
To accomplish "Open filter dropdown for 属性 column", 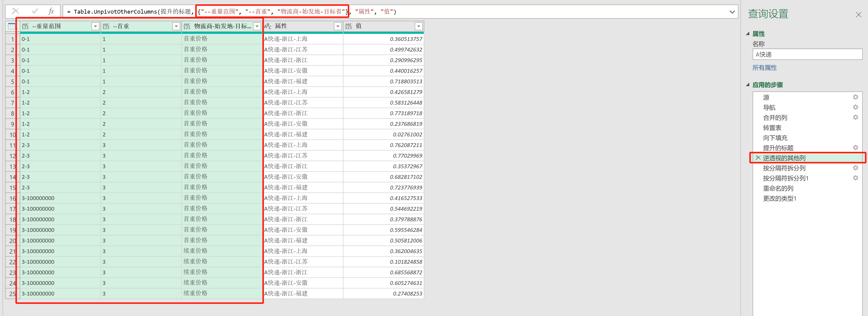I will (338, 26).
